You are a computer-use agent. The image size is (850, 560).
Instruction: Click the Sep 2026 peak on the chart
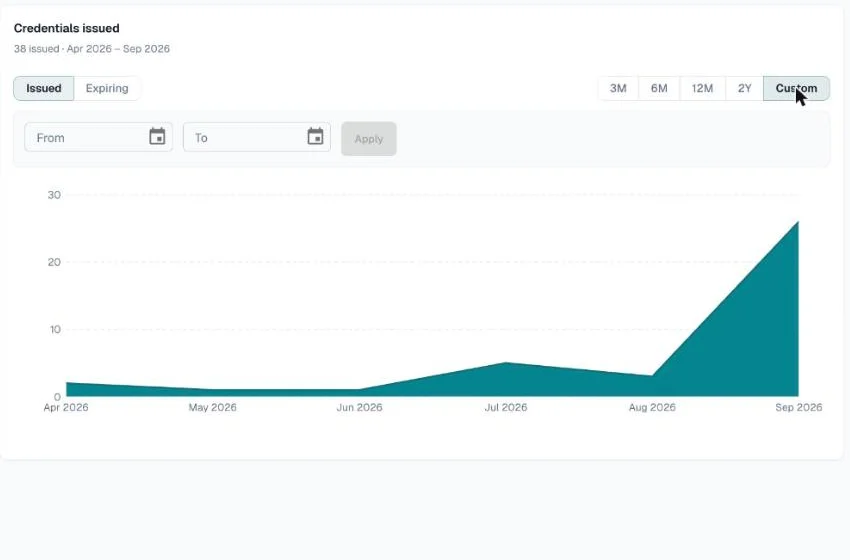point(798,222)
